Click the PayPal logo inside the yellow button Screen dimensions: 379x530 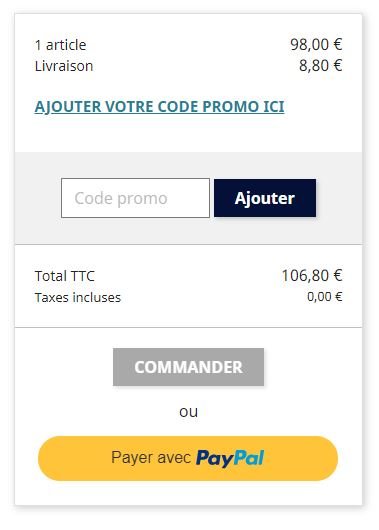tap(230, 459)
